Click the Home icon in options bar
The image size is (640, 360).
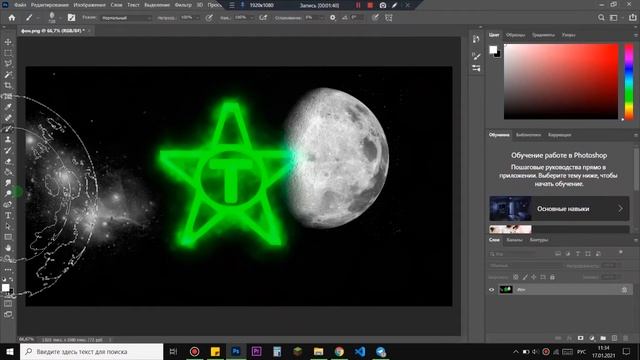pyautogui.click(x=12, y=18)
